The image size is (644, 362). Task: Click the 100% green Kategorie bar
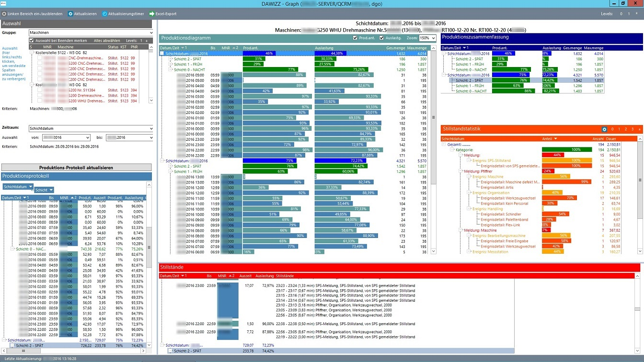click(567, 149)
